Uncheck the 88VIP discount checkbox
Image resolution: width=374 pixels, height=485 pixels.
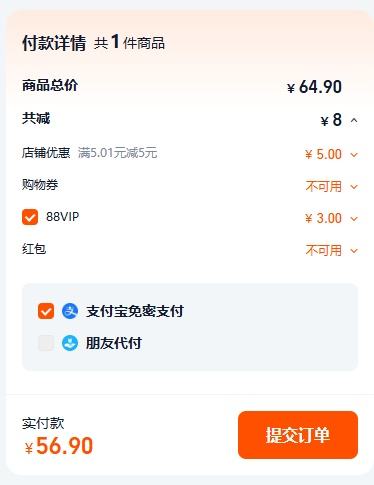pos(30,217)
